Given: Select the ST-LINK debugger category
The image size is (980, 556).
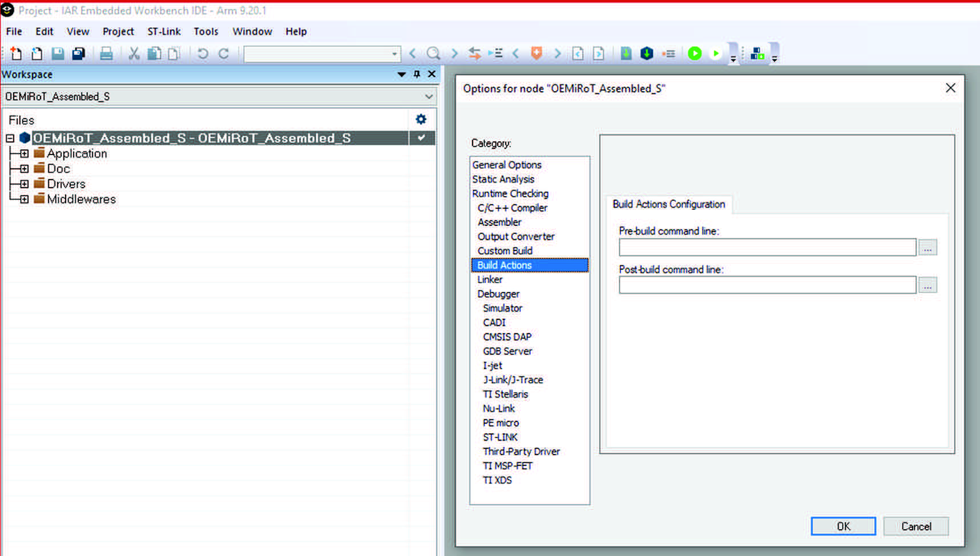Looking at the screenshot, I should (x=500, y=437).
